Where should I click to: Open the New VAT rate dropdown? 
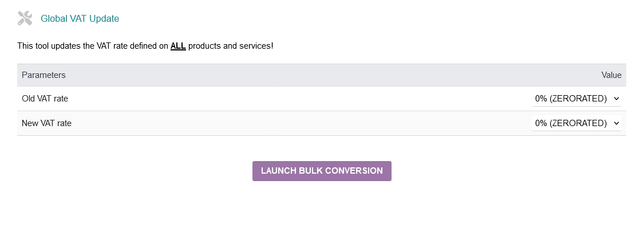576,123
